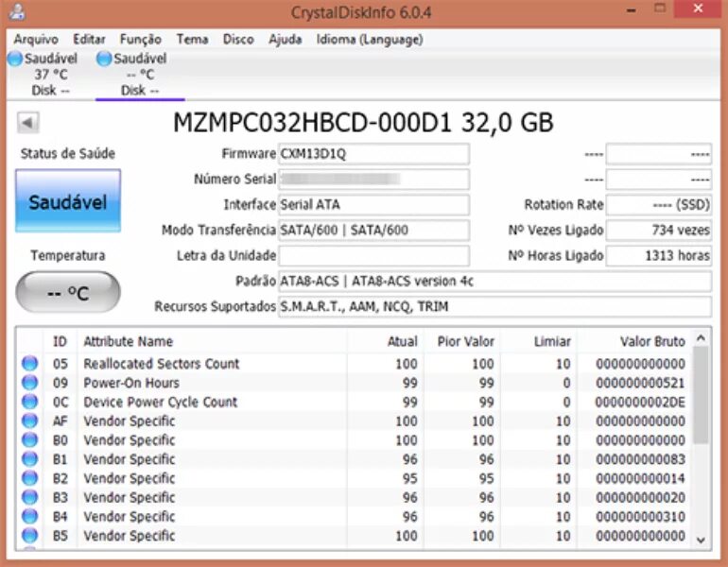This screenshot has width=728, height=567.
Task: Click the SMART list scrollbar thumb
Action: click(702, 395)
